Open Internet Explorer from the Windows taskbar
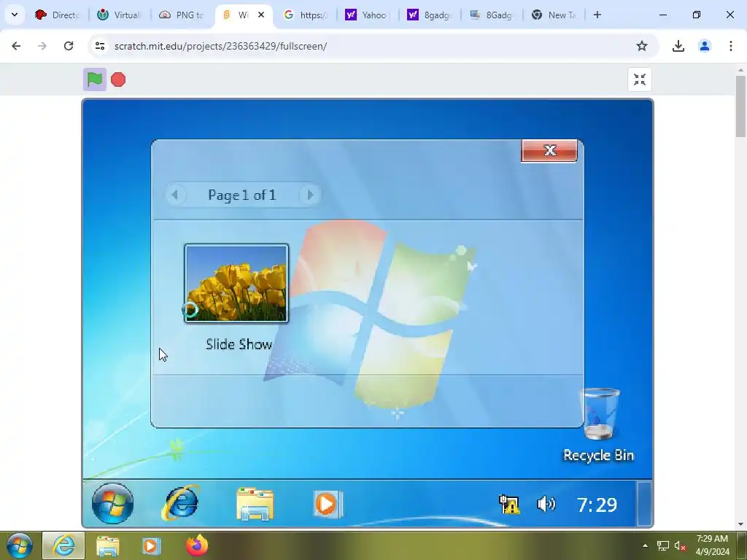Viewport: 747px width, 560px height. 63,545
